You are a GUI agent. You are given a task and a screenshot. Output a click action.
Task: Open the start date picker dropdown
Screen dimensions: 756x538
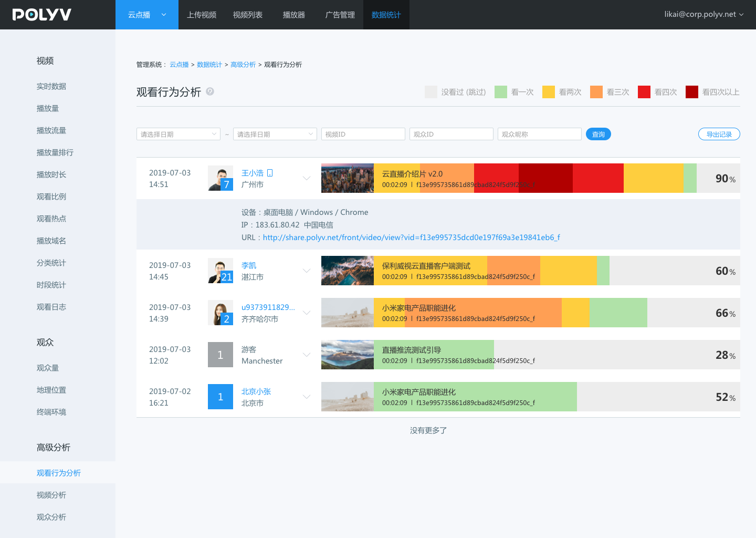pos(178,134)
